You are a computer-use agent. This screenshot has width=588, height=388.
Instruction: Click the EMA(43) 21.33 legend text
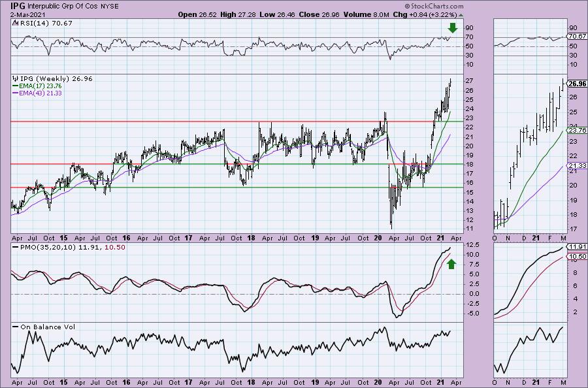pyautogui.click(x=40, y=93)
